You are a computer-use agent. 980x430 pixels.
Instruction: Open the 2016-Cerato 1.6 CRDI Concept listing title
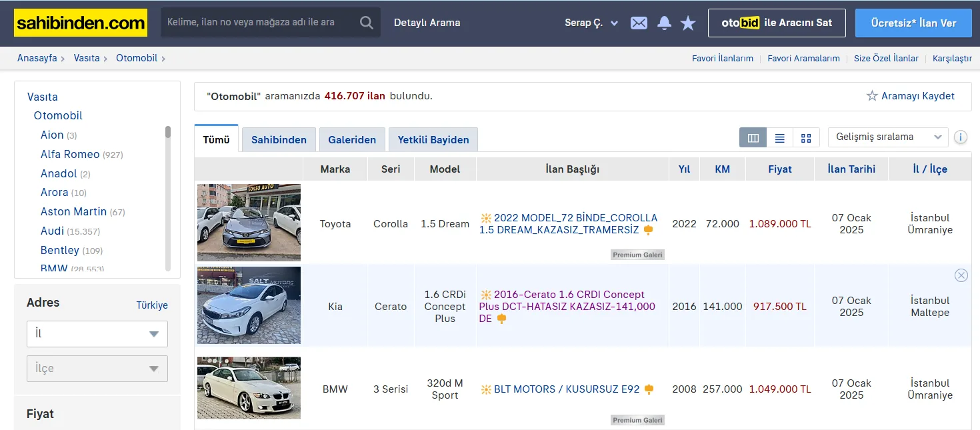point(567,307)
